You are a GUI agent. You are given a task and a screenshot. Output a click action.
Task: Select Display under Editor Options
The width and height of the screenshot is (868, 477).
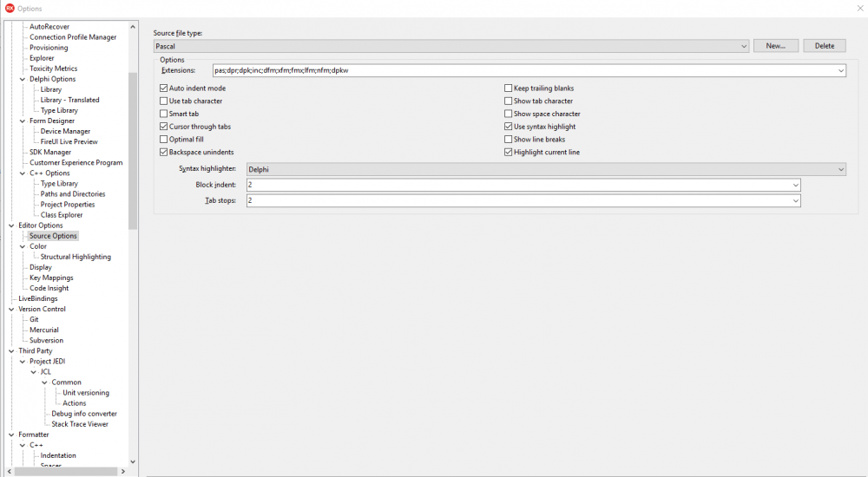click(41, 267)
